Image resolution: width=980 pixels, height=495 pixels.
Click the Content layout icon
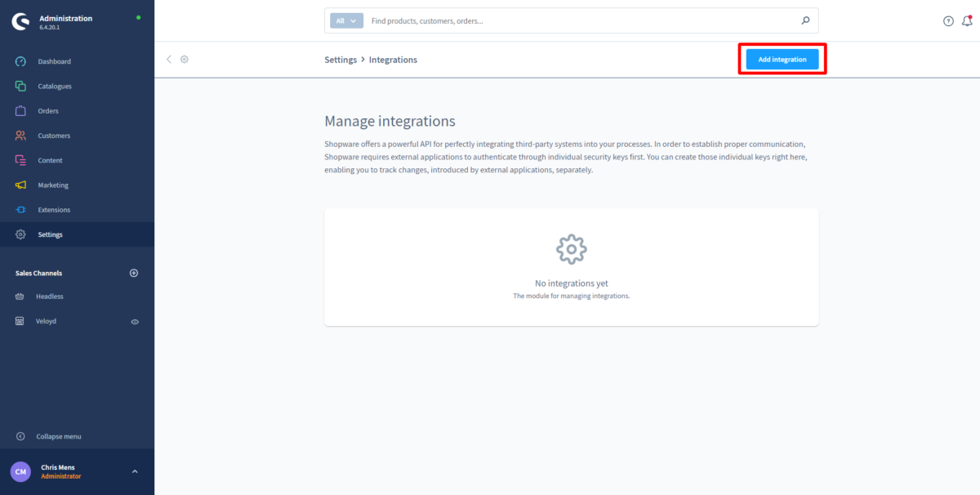(21, 160)
